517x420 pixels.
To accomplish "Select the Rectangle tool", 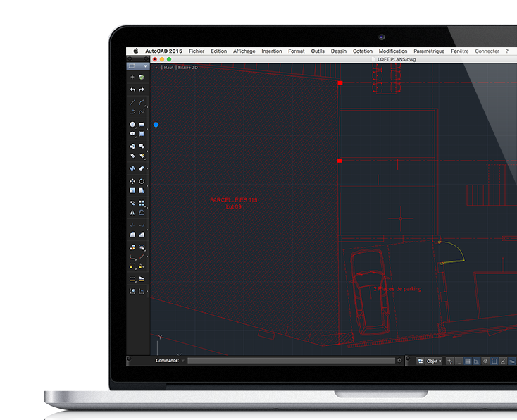I will tap(142, 125).
